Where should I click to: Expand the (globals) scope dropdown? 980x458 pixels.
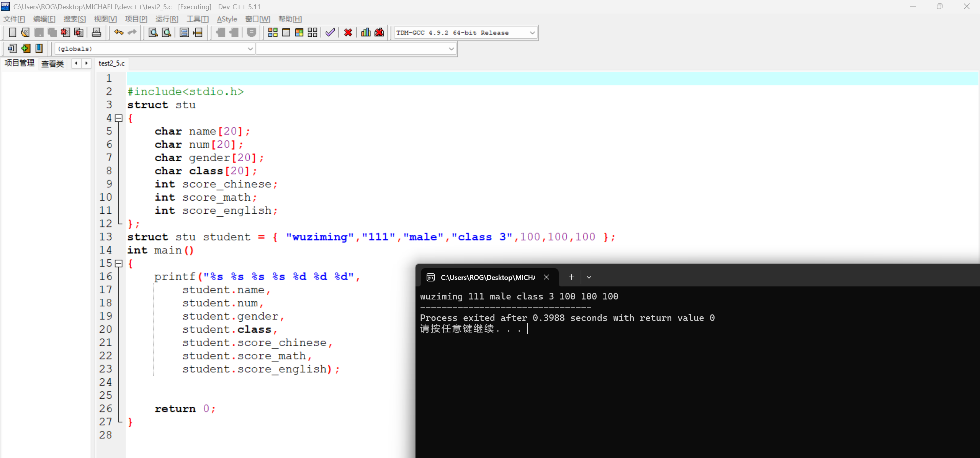250,49
